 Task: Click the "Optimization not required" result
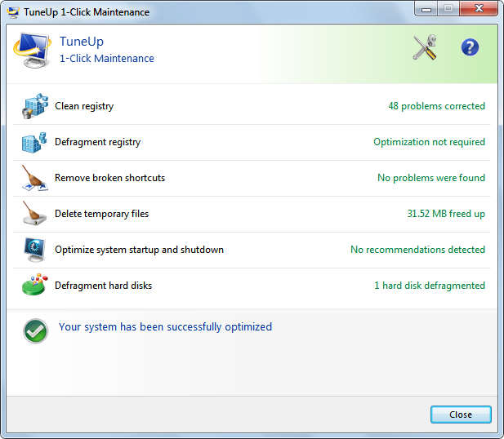429,142
